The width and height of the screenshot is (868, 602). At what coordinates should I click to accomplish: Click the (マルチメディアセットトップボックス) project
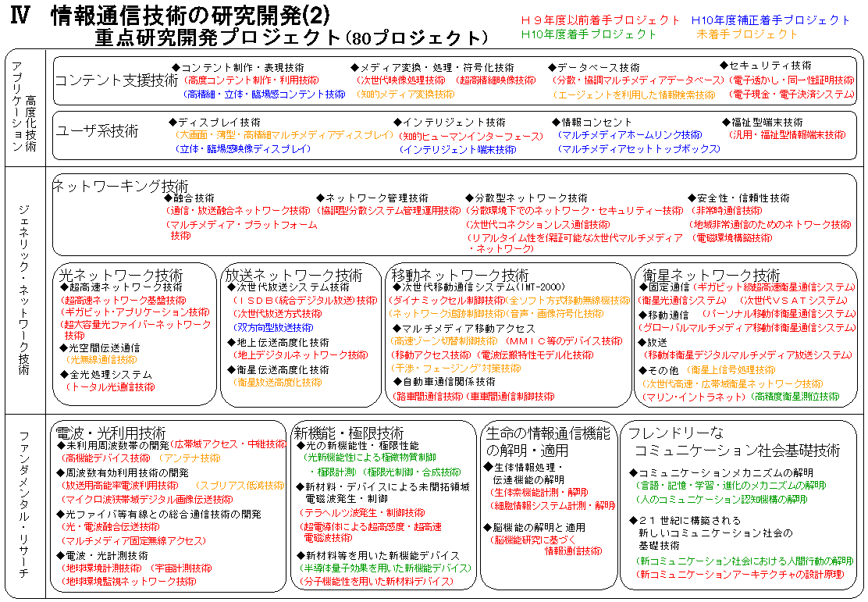click(x=638, y=149)
